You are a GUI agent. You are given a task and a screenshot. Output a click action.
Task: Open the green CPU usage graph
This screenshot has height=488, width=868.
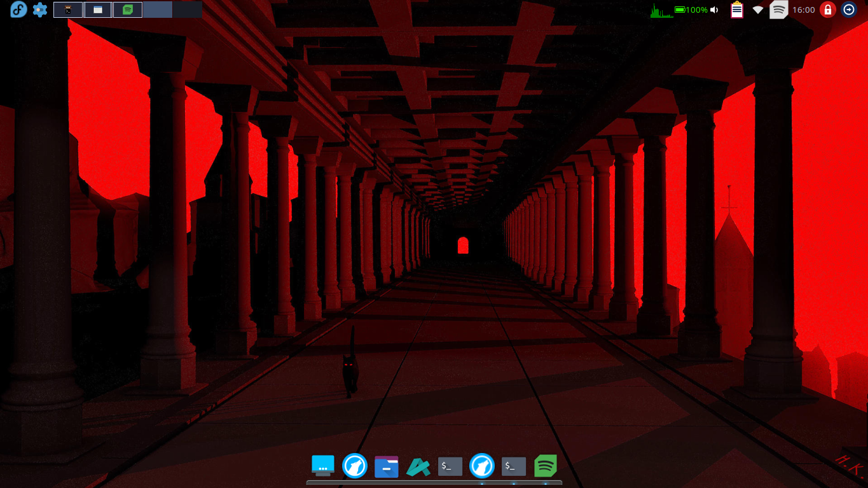(661, 10)
